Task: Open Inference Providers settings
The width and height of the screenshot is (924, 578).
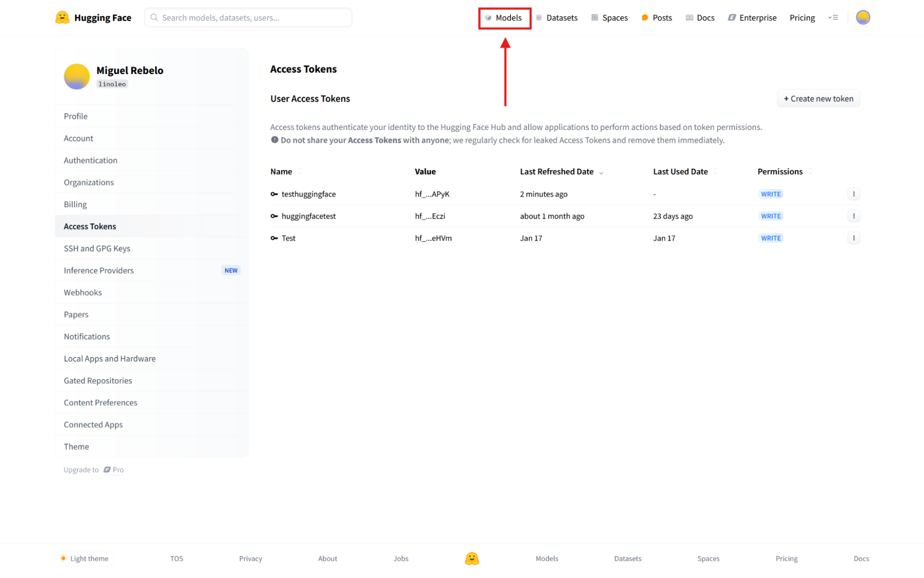Action: 152,271
